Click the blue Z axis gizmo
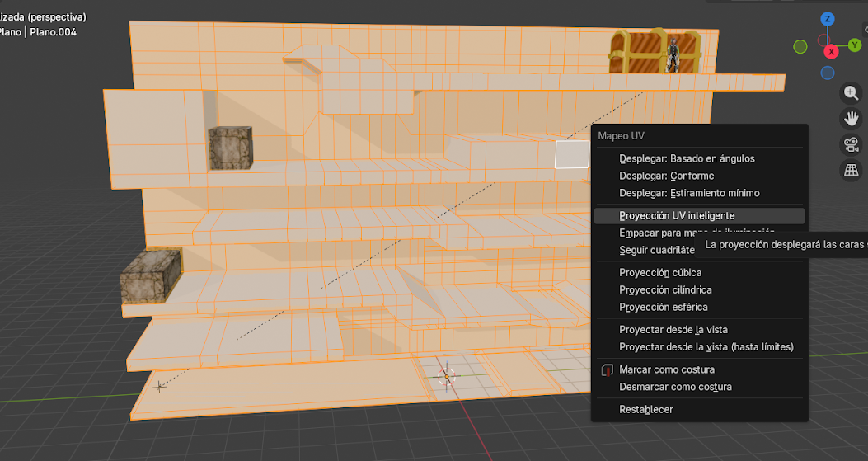The image size is (868, 461). (828, 18)
